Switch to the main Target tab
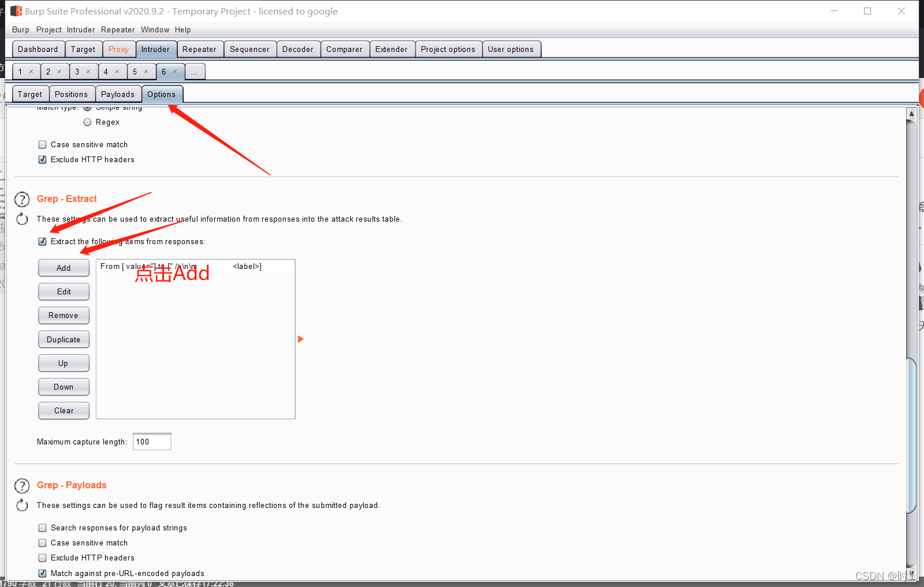The image size is (924, 587). pos(83,50)
